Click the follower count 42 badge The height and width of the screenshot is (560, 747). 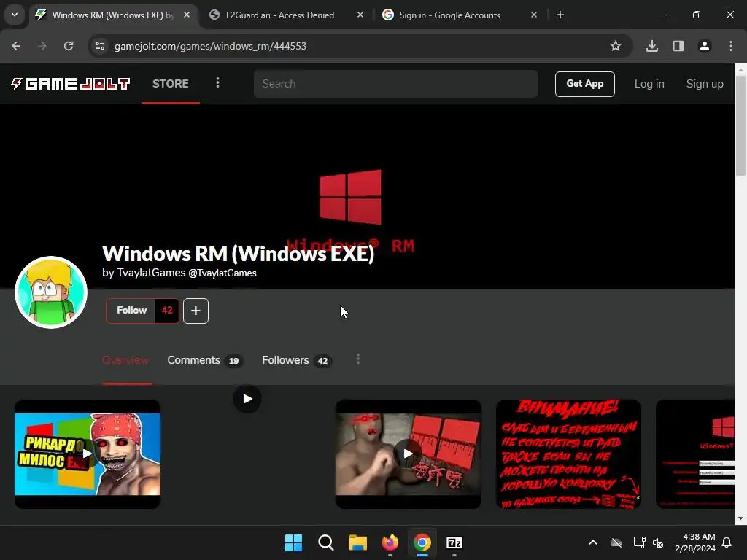[x=167, y=311]
